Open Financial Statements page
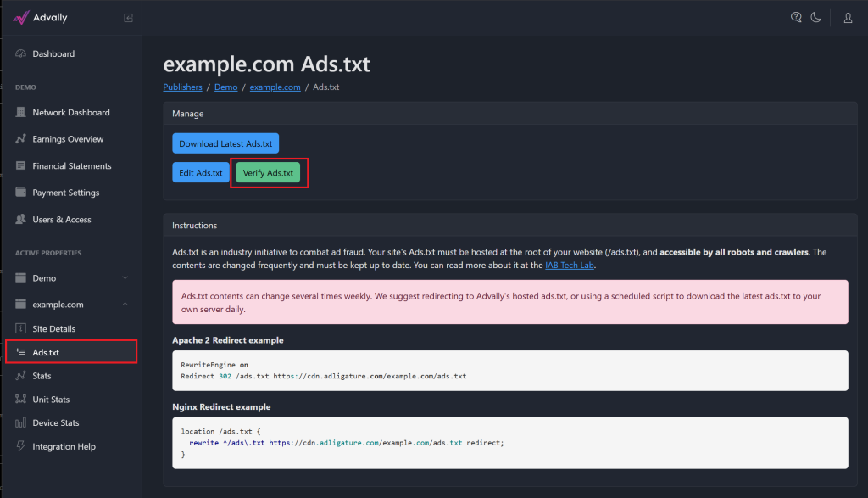The height and width of the screenshot is (498, 868). 71,165
